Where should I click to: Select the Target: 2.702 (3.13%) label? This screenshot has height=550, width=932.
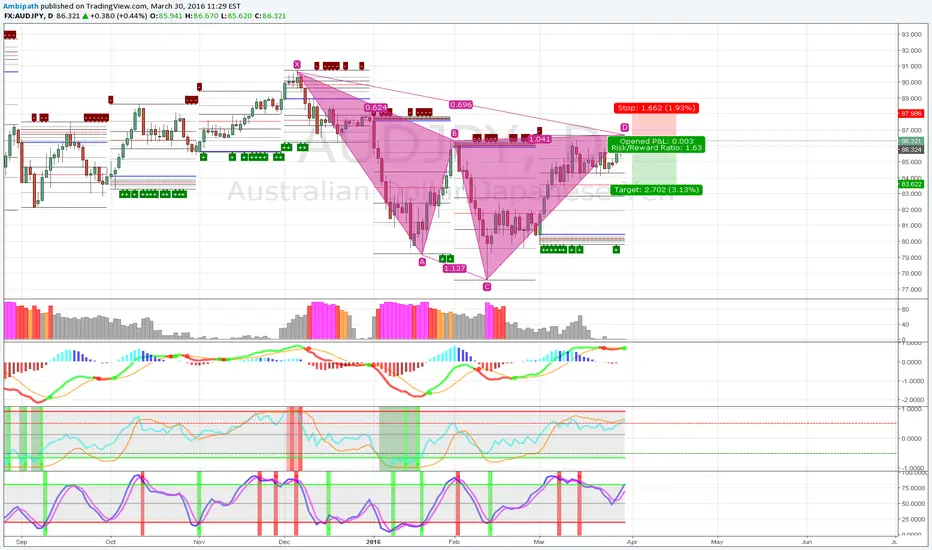(x=656, y=190)
